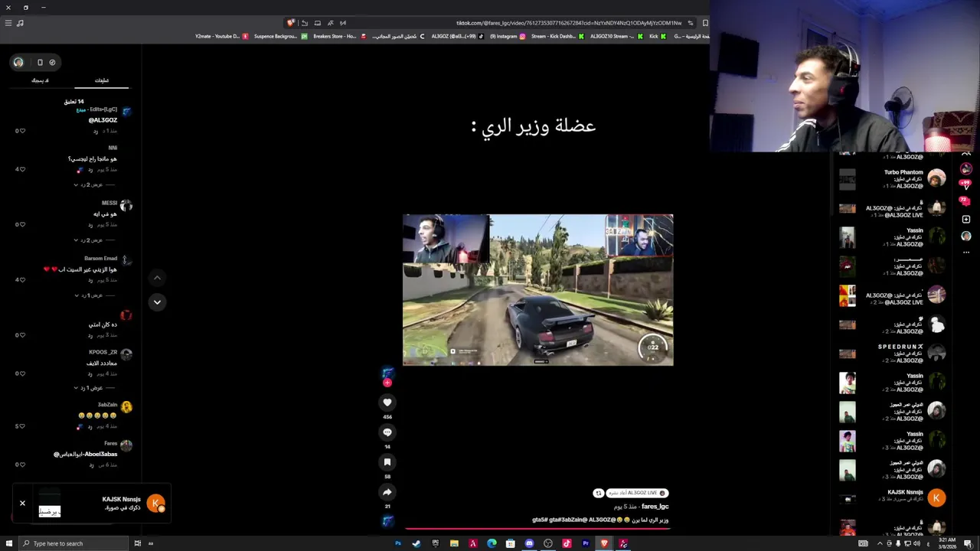
Task: Open TikTok app from the taskbar
Action: 567,543
